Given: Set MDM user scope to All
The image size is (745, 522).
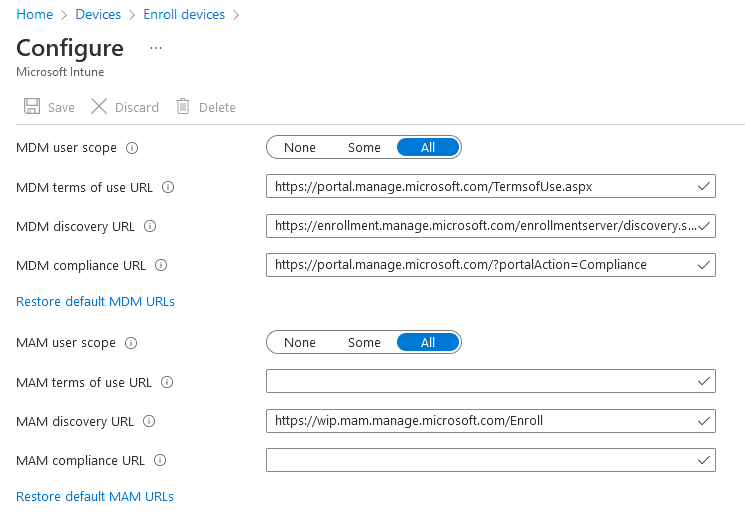Looking at the screenshot, I should click(x=428, y=148).
